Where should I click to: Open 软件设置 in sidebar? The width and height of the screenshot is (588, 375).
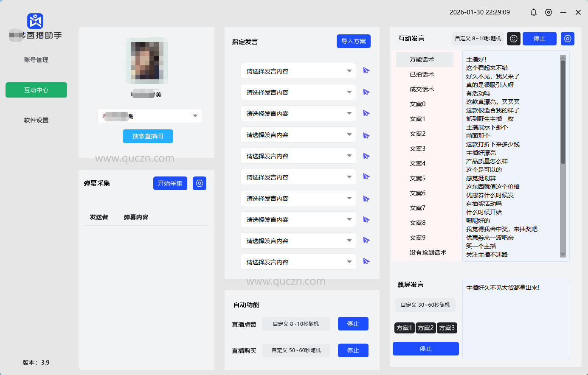(36, 120)
